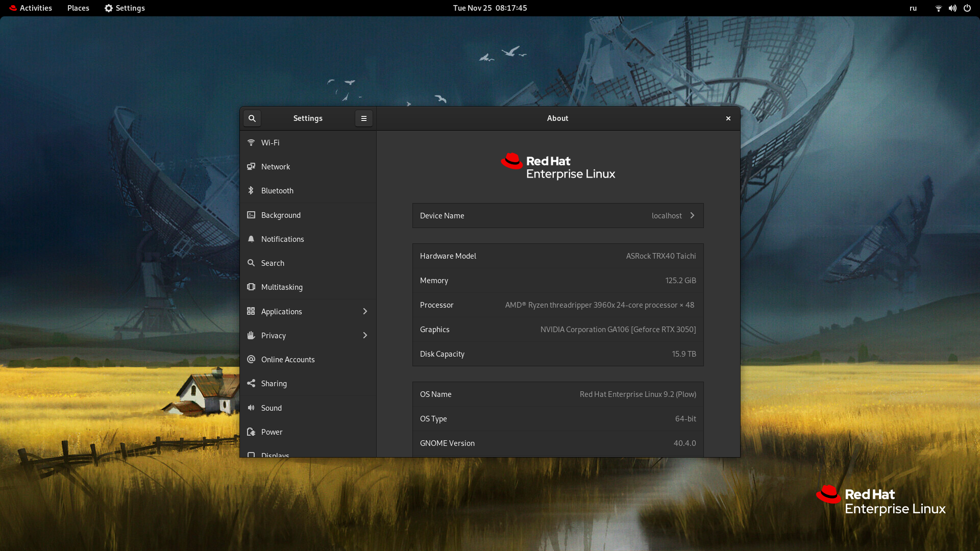The height and width of the screenshot is (551, 980).
Task: Click the ru keyboard layout indicator
Action: point(913,8)
